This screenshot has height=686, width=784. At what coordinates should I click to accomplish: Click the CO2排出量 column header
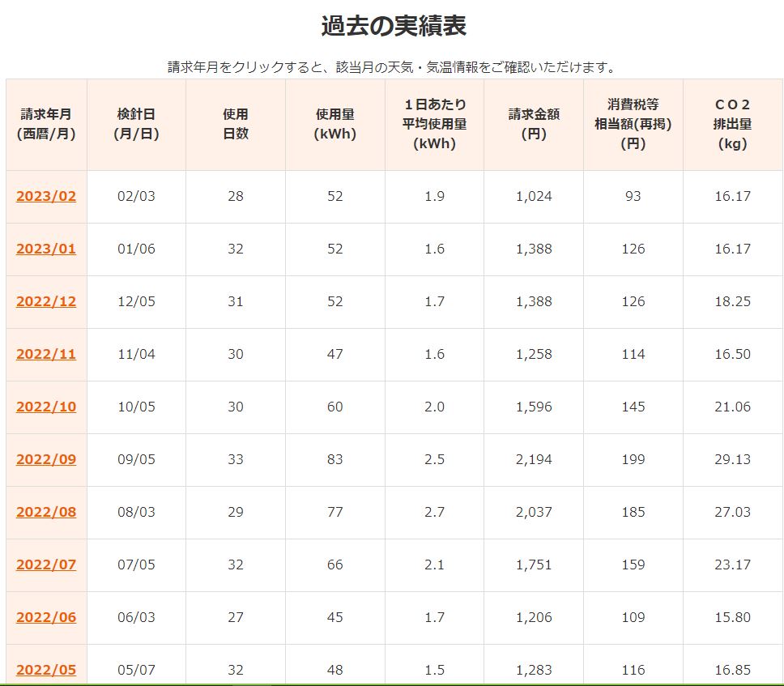tap(732, 125)
